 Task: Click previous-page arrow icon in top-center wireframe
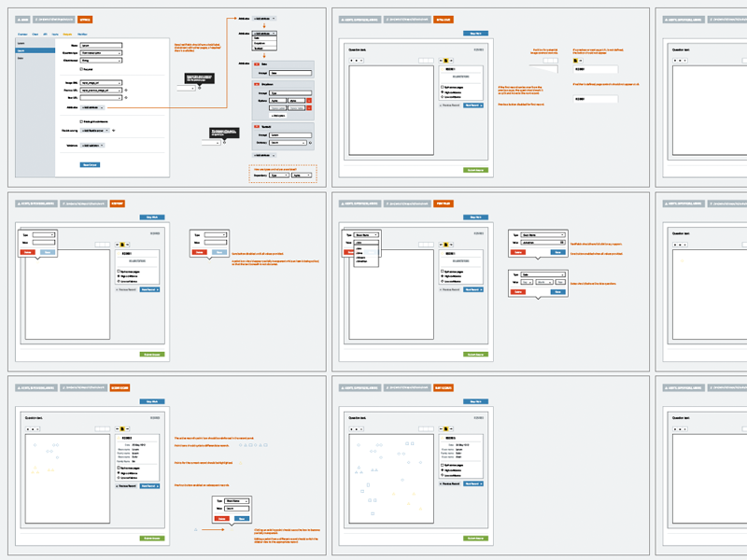[x=441, y=61]
